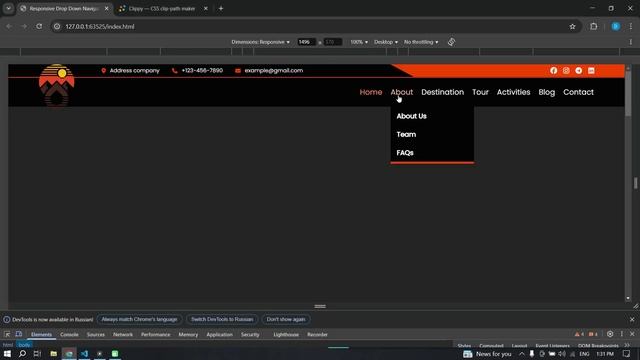Click the viewport bottom resize handle bar
Screen dimensions: 640x360
(x=320, y=306)
